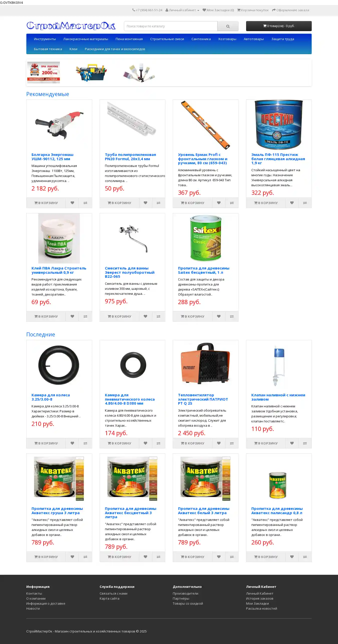Image resolution: width=338 pixels, height=644 pixels.
Task: Add Уровень Ермак Profi В корзину
Action: [x=193, y=203]
